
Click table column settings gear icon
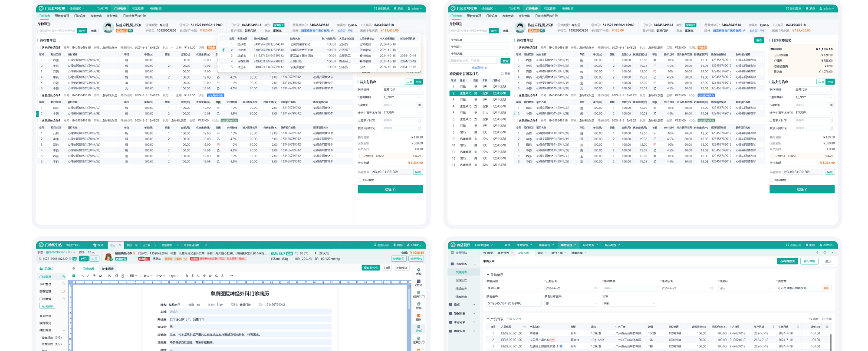click(x=827, y=327)
